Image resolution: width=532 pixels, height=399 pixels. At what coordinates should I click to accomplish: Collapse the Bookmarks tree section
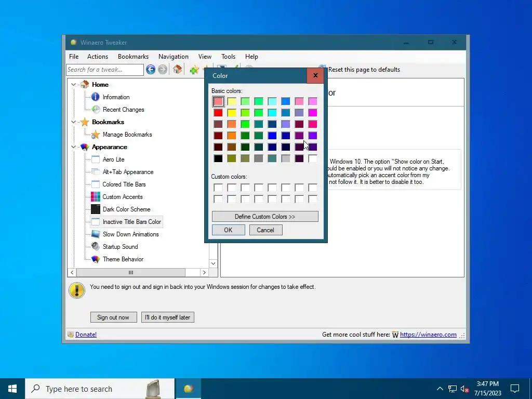[x=73, y=122]
